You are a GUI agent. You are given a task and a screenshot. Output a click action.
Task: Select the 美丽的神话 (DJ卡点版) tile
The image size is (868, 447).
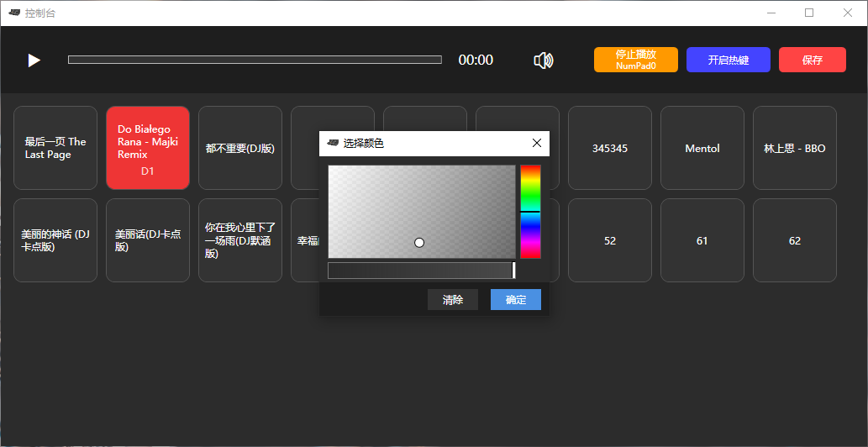coord(55,240)
